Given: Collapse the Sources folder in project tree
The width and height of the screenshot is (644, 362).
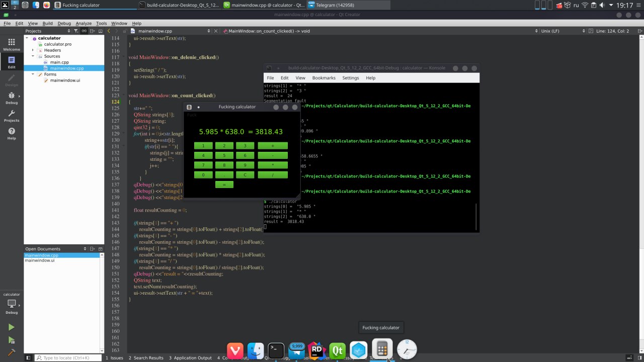Looking at the screenshot, I should [x=33, y=56].
